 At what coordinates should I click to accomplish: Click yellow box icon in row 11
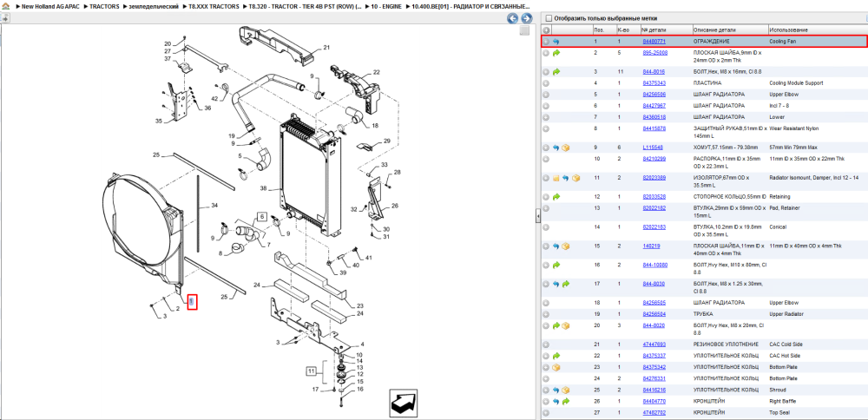pyautogui.click(x=575, y=178)
